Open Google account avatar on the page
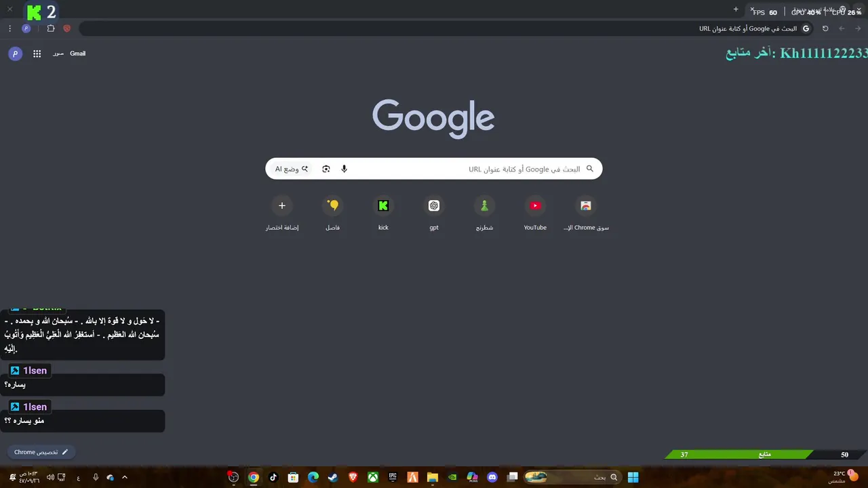This screenshot has height=488, width=868. coord(16,54)
